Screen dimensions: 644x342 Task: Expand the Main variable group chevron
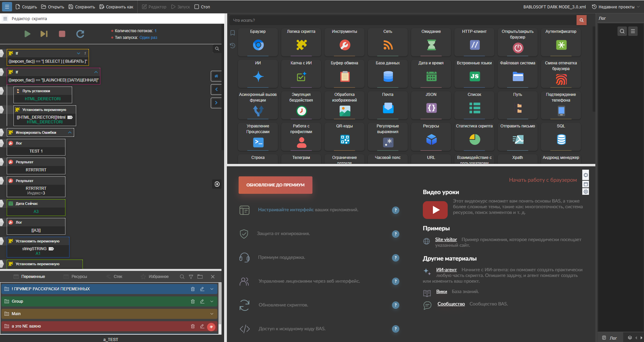pyautogui.click(x=212, y=314)
